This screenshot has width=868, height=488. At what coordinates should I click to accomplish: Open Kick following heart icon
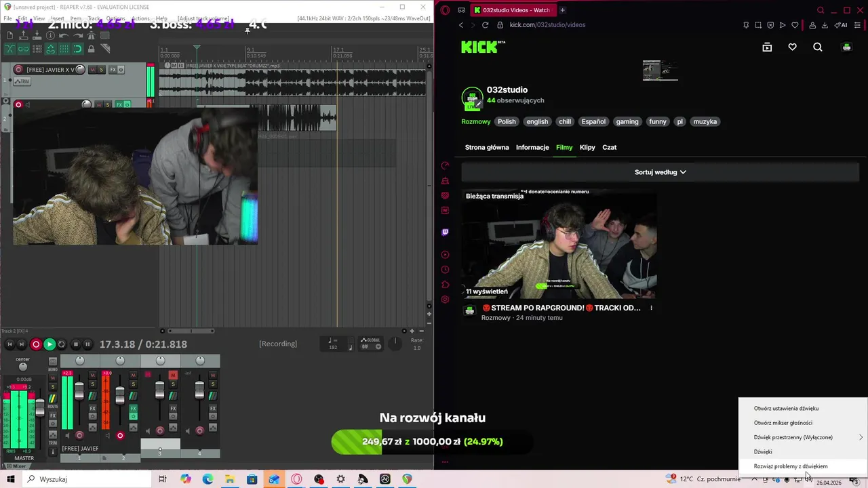792,47
